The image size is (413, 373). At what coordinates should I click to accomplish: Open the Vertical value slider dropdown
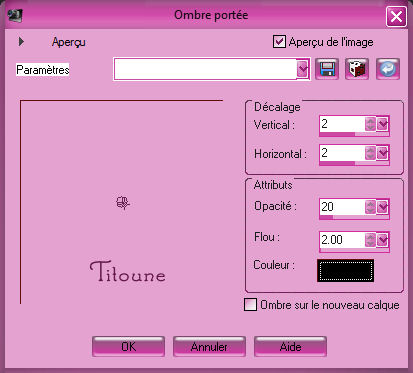tap(383, 124)
